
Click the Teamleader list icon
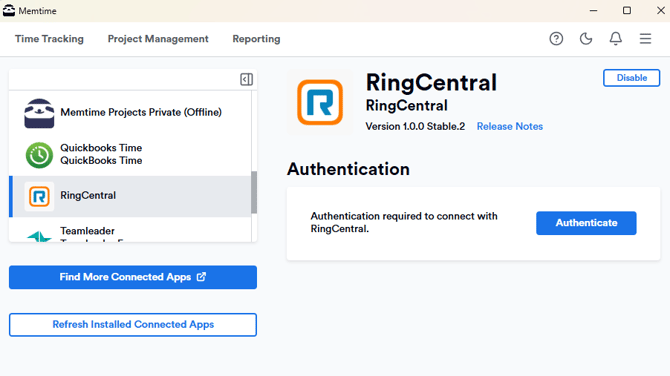(39, 236)
